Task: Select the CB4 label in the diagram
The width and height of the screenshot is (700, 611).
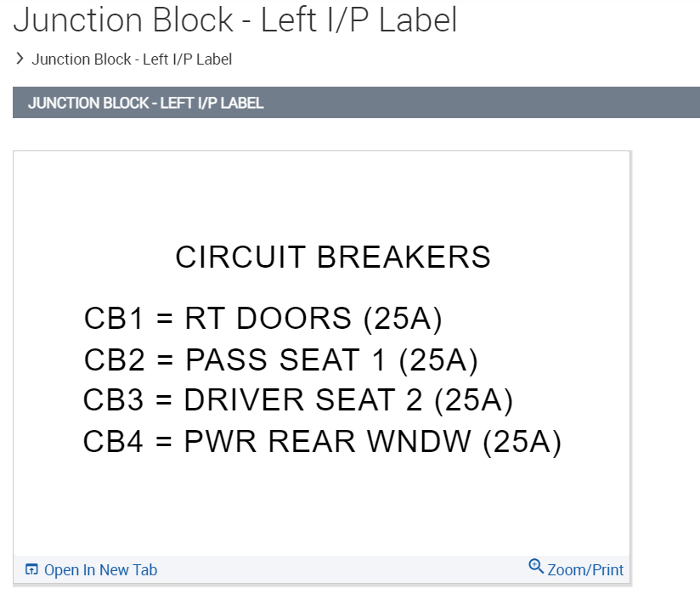Action: [115, 443]
